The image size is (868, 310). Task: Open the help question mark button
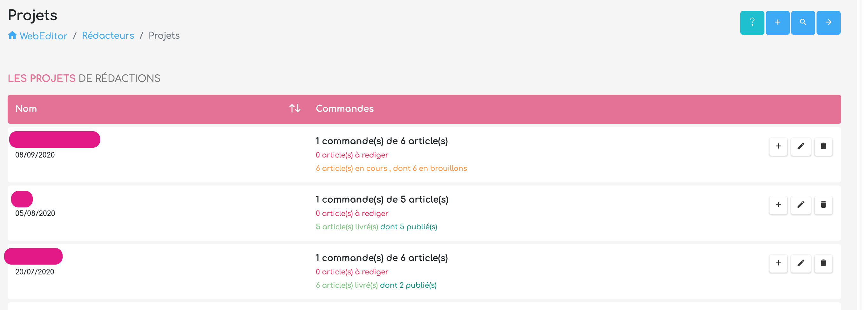point(752,23)
